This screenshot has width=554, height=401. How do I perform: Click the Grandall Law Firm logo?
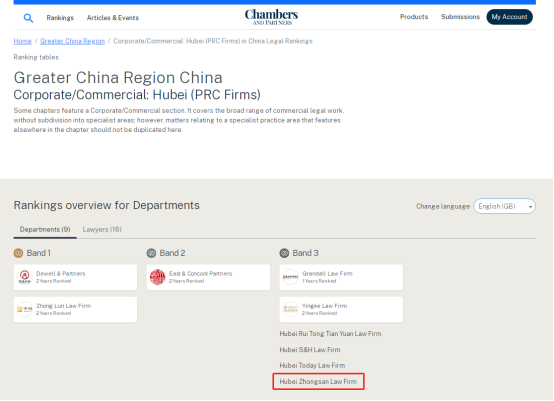click(290, 277)
